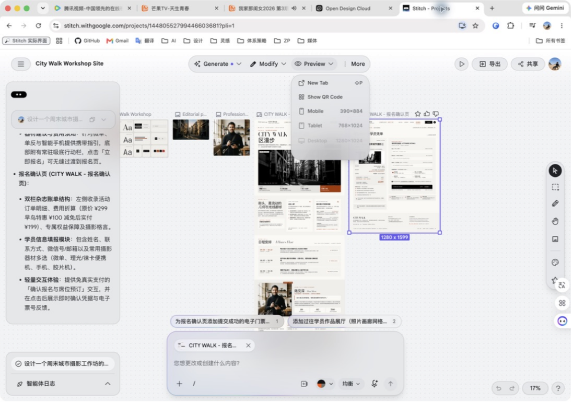Open the Generate dropdown in top toolbar
This screenshot has height=402, width=571.
coord(218,64)
